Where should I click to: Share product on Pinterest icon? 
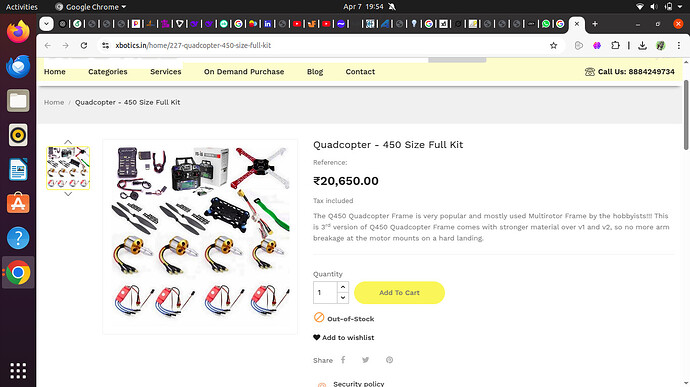point(389,360)
